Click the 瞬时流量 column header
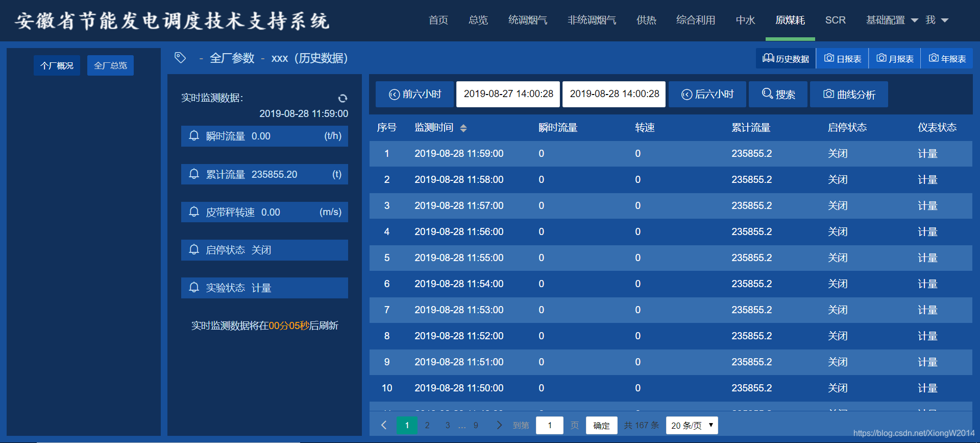This screenshot has width=980, height=443. (558, 128)
